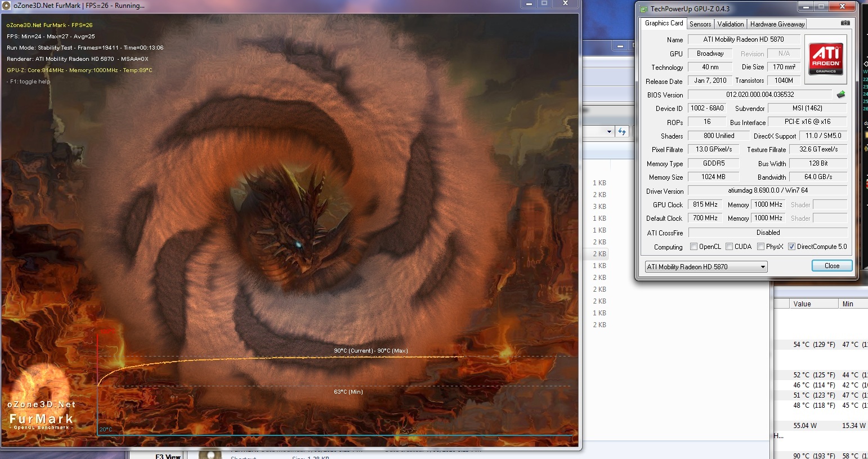This screenshot has width=868, height=459.
Task: Click the sensor value 51 °C (123 °F)
Action: (x=814, y=395)
